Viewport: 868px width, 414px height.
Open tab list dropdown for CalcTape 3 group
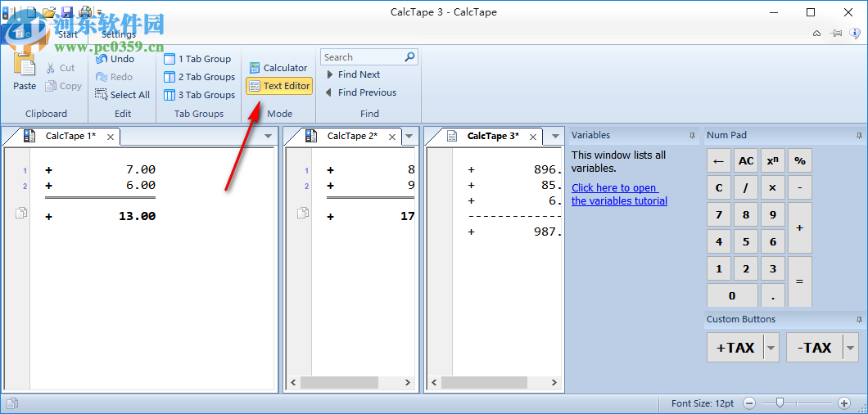[555, 136]
